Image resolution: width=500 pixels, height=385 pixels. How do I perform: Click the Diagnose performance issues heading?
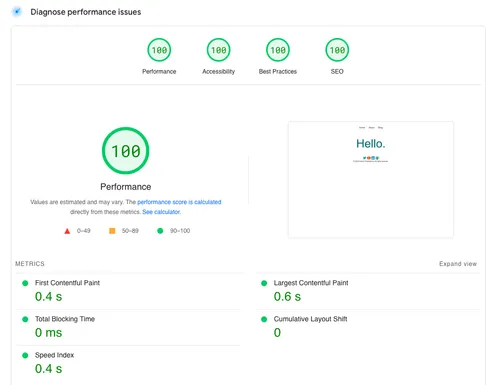pyautogui.click(x=86, y=12)
